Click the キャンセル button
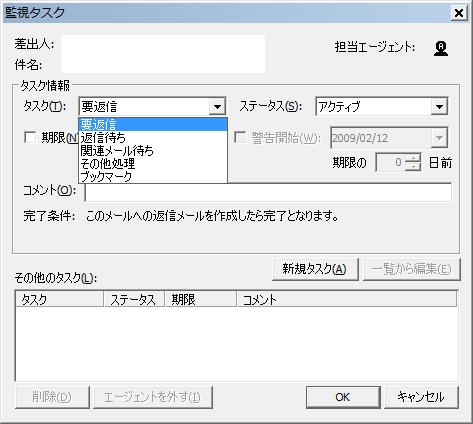 tap(421, 397)
